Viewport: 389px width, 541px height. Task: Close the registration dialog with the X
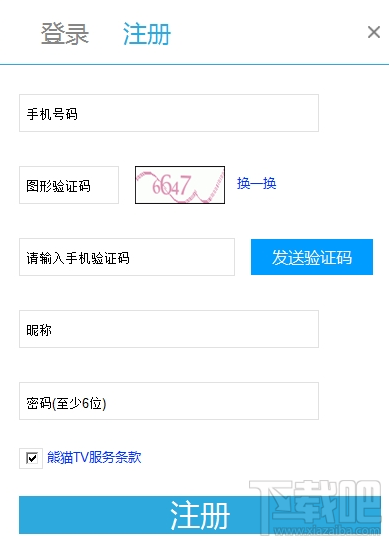tap(374, 32)
